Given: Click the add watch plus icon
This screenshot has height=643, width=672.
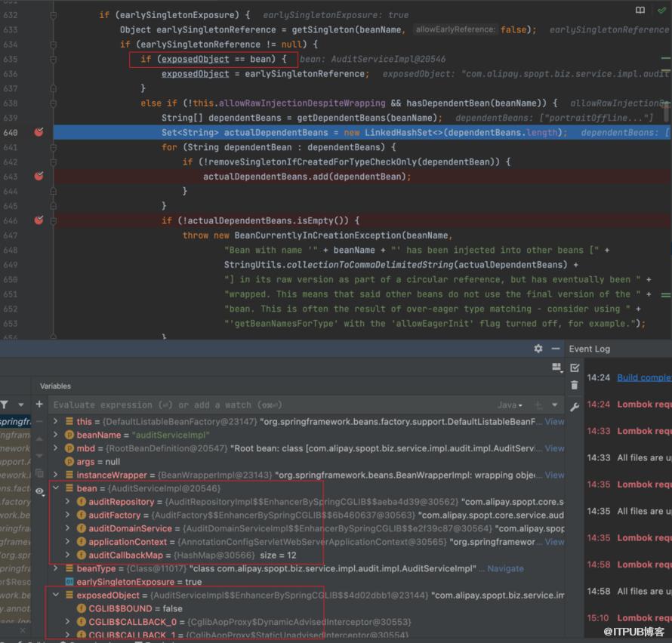Looking at the screenshot, I should tap(39, 405).
